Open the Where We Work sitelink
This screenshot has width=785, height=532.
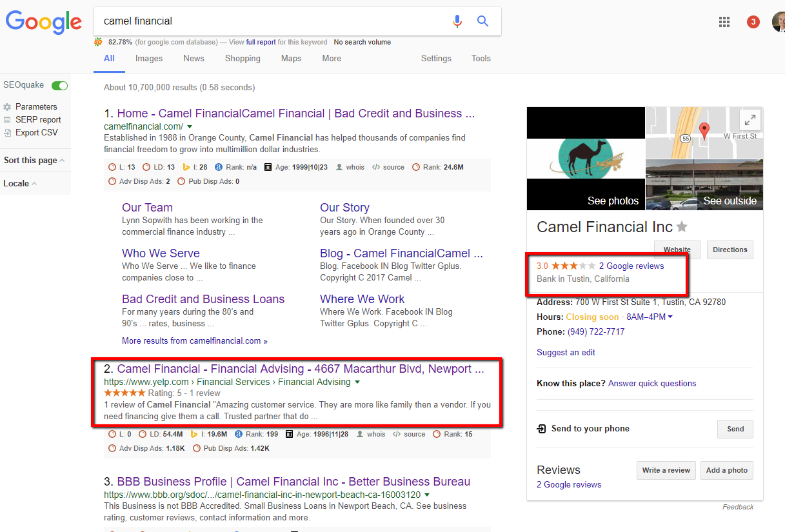pos(363,299)
